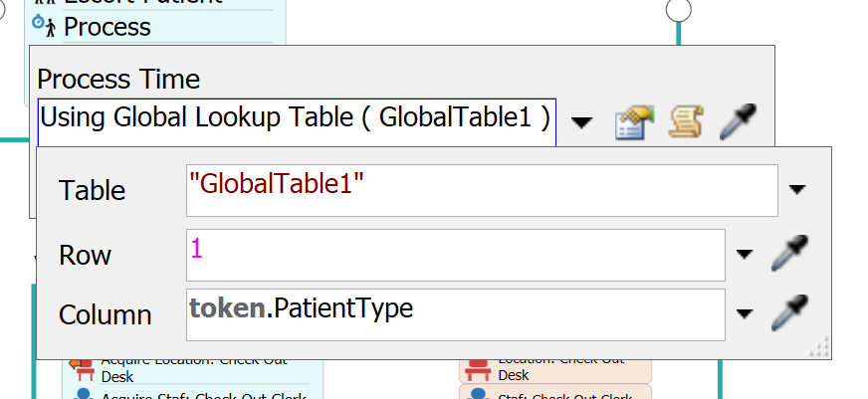Click the Row value field
Screen dimensions: 868x399
click(x=456, y=255)
